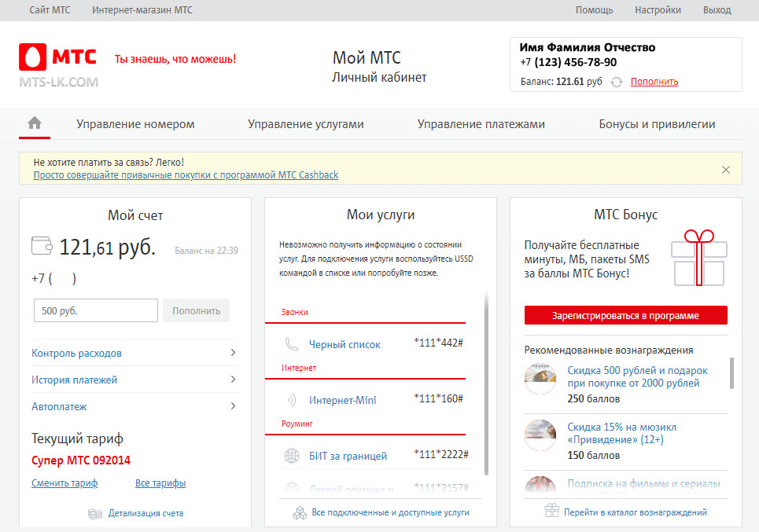Open the Привидение musical discount thumbnail

(x=540, y=435)
